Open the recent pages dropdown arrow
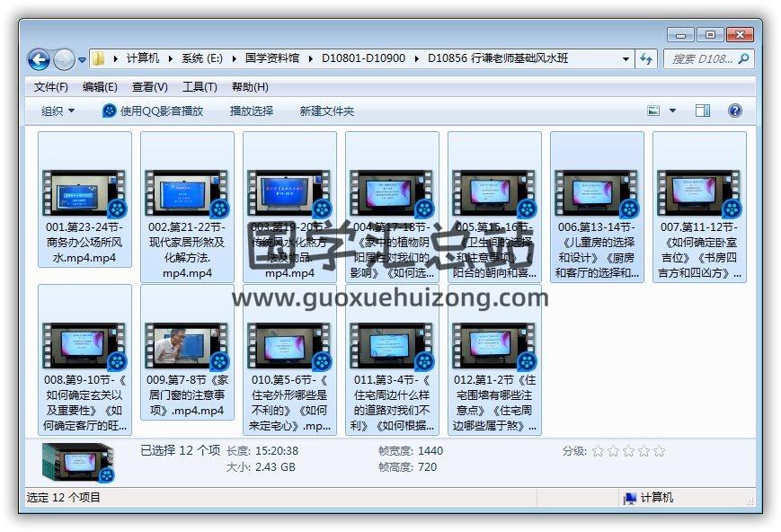 [83, 60]
